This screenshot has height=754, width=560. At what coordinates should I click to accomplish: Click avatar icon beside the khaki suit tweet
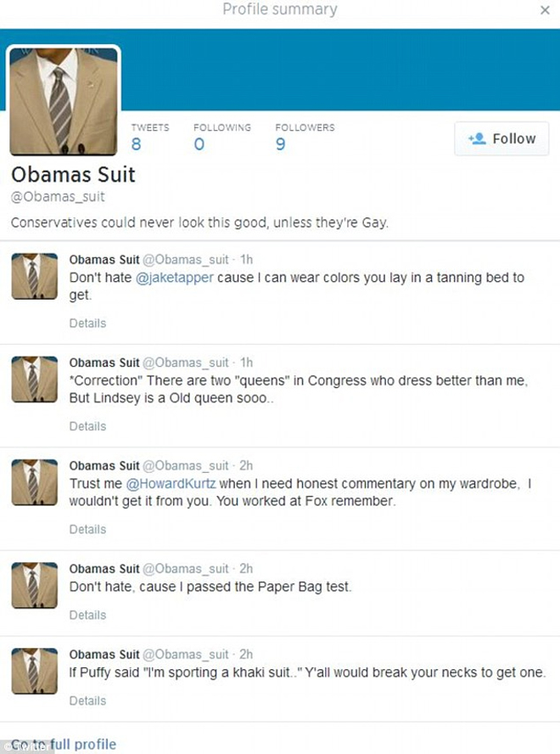34,670
